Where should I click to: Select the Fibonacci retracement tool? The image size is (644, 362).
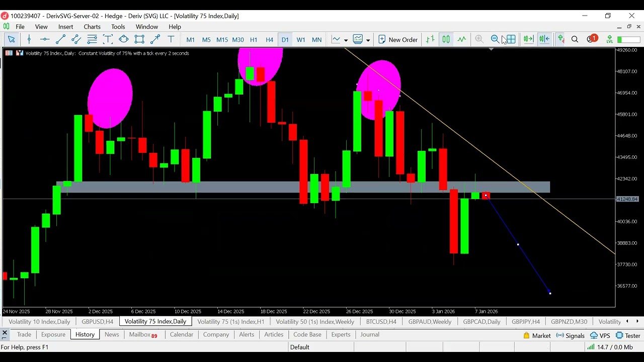92,39
